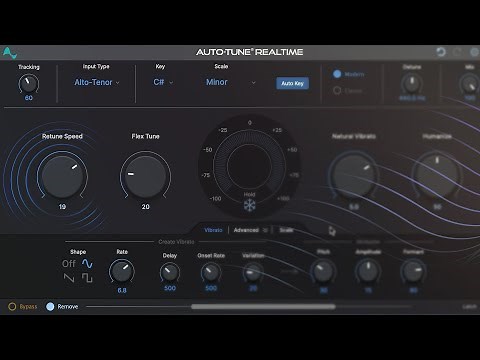Switch to the Scale tab
Image resolution: width=480 pixels, height=360 pixels.
[x=286, y=230]
